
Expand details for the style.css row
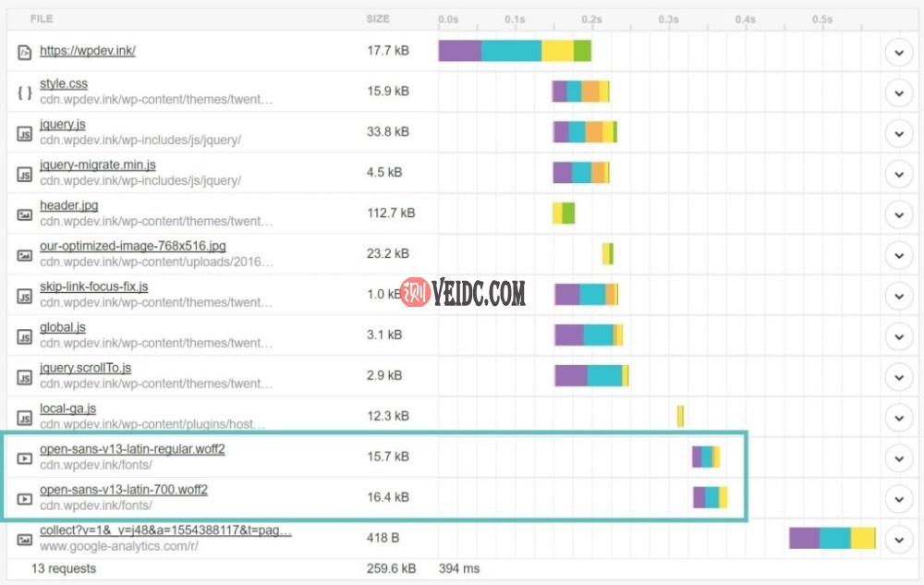pos(899,93)
